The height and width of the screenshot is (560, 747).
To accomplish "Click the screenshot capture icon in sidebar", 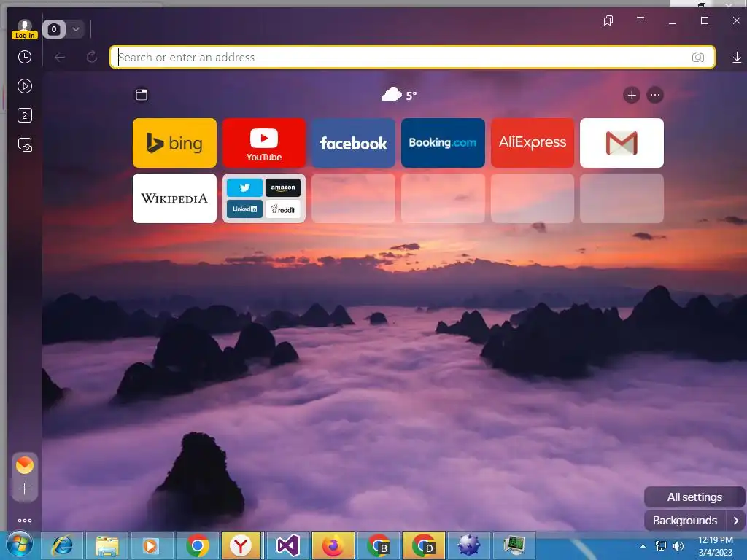I will click(x=25, y=144).
